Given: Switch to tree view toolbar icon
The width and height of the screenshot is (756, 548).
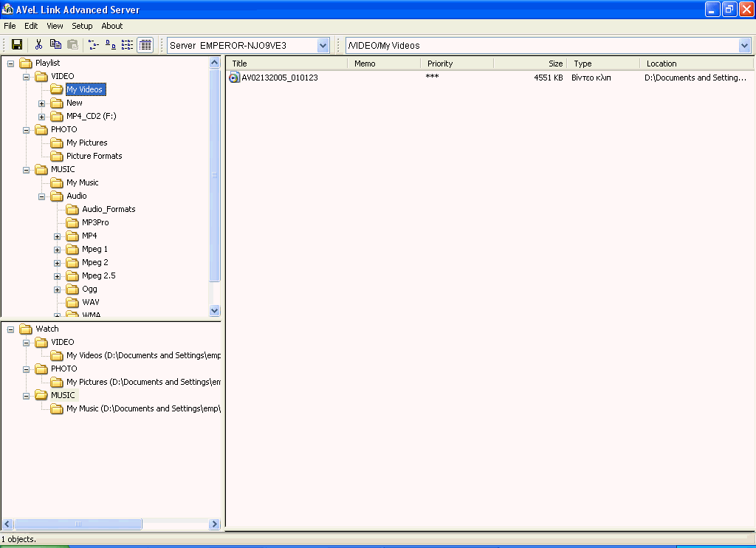Looking at the screenshot, I should (x=94, y=45).
